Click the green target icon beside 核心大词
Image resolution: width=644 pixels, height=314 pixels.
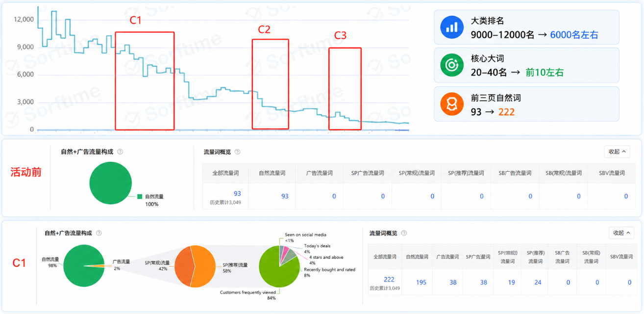click(451, 65)
